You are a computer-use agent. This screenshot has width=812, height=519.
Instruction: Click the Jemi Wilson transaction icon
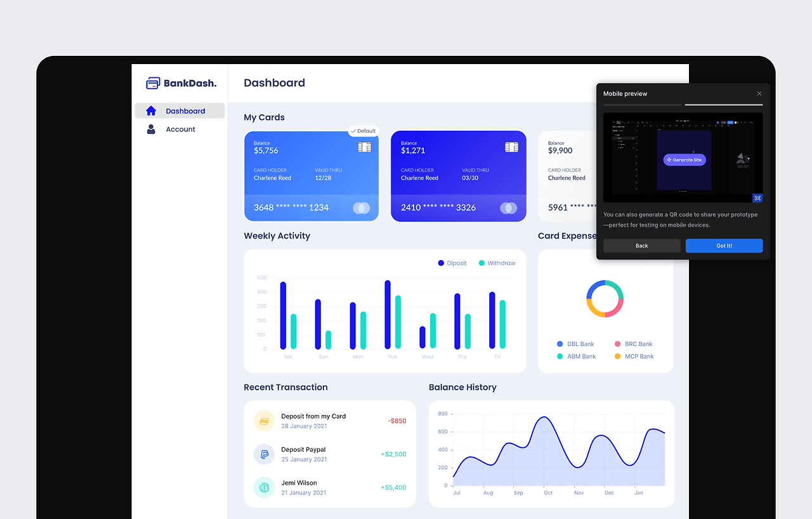(264, 487)
